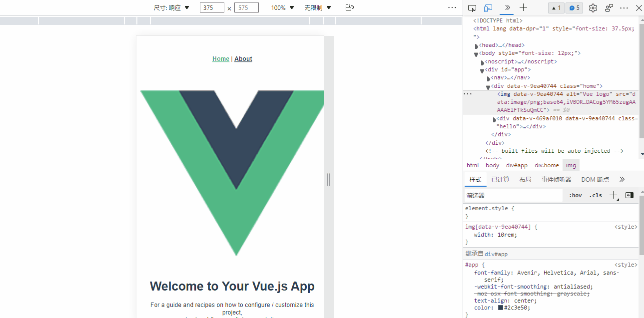Close the DevTools panel
Screen dimensions: 644x318
pyautogui.click(x=639, y=8)
